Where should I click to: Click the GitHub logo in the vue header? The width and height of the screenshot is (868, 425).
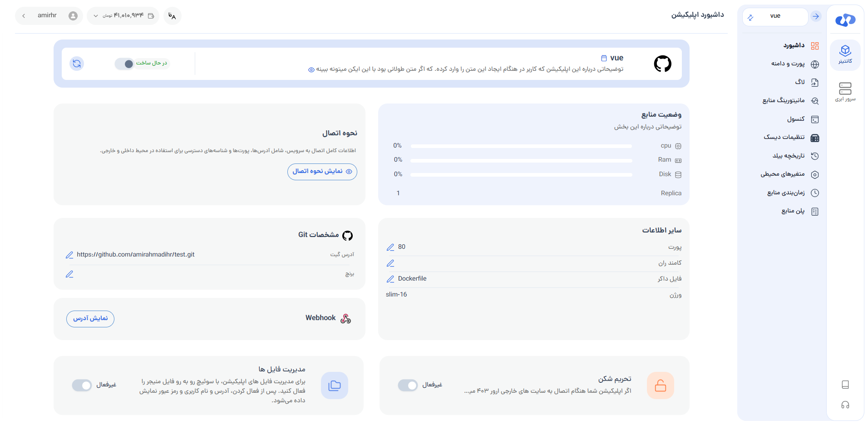(663, 64)
